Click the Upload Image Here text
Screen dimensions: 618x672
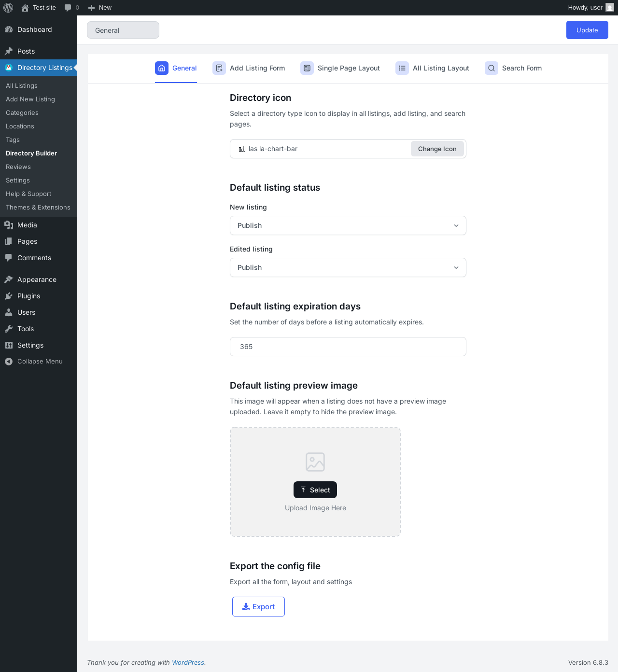click(315, 508)
